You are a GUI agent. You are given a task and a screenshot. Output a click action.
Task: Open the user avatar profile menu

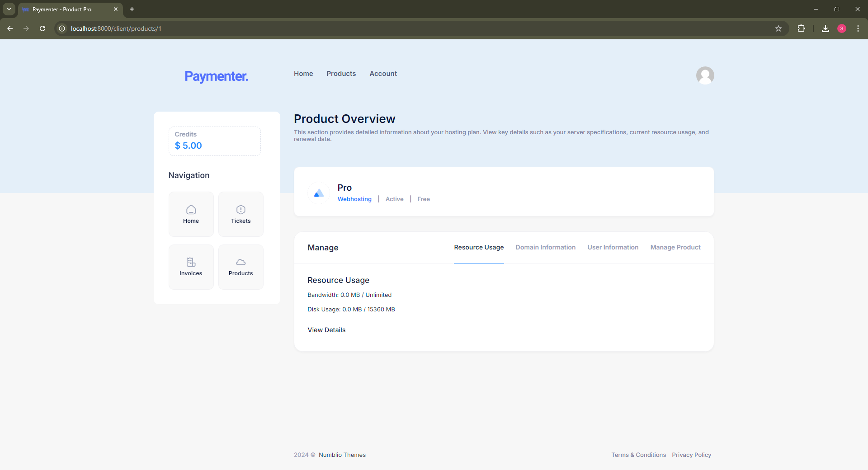[x=705, y=75]
